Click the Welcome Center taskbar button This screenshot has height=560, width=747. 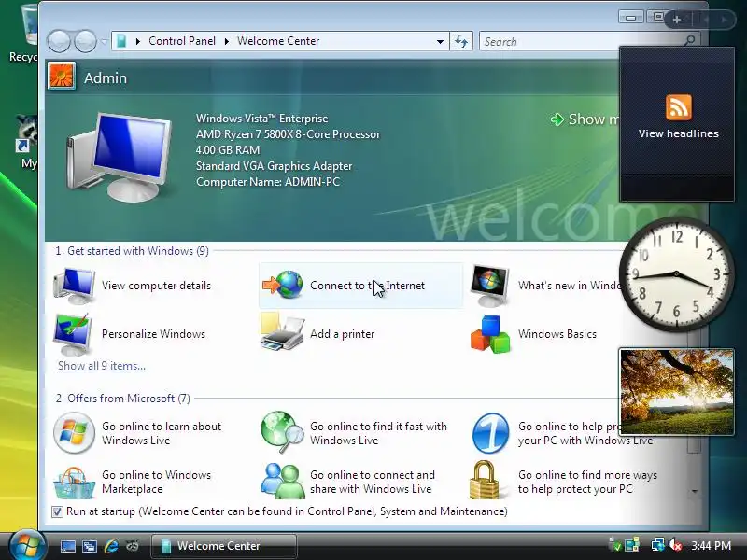point(224,546)
